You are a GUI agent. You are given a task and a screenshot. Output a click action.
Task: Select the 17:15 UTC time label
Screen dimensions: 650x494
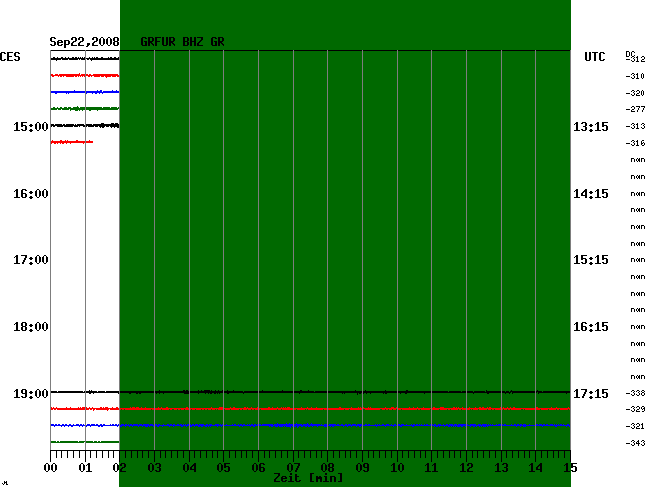click(x=591, y=393)
